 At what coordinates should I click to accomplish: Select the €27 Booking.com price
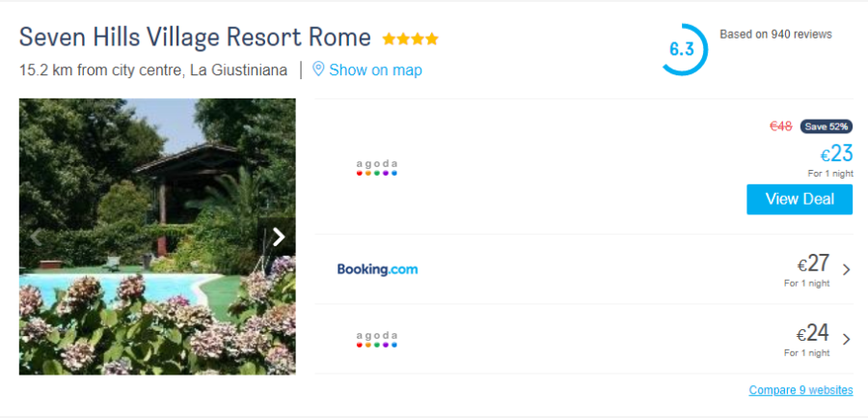pos(813,264)
